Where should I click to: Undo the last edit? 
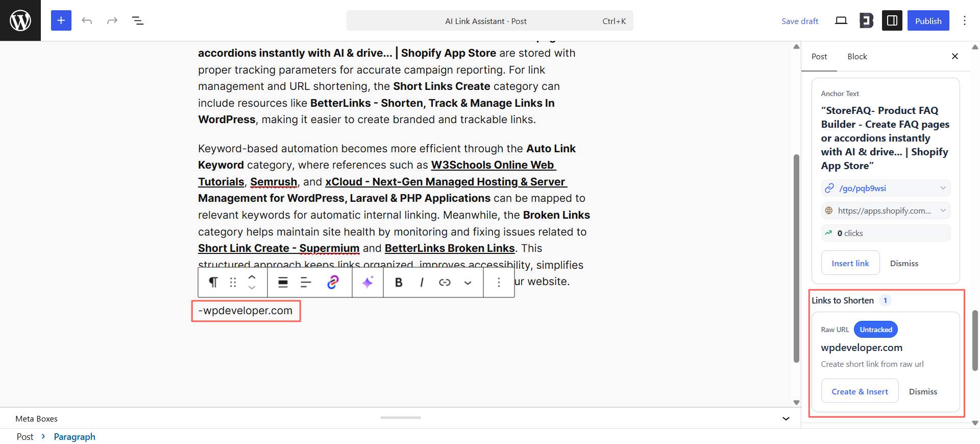(x=87, y=20)
